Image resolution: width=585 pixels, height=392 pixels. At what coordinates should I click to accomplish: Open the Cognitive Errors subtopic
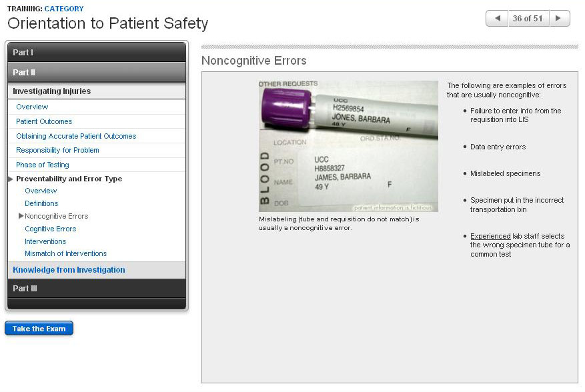51,229
